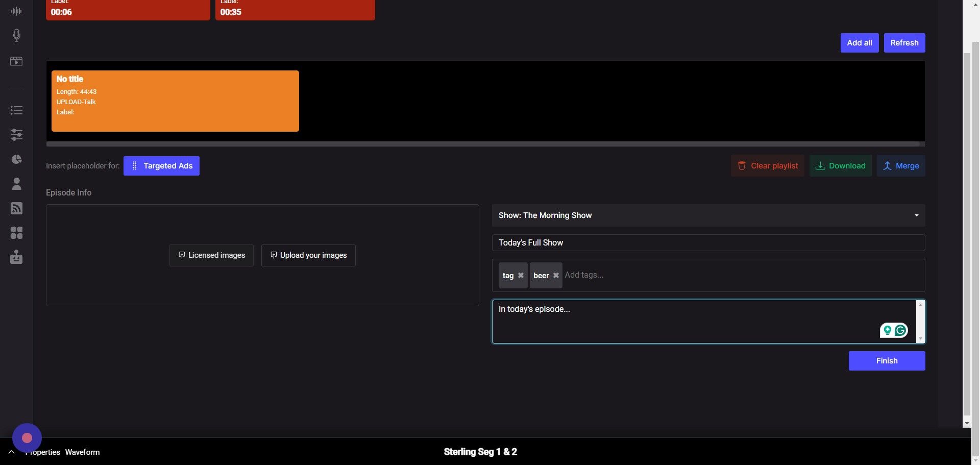This screenshot has width=980, height=465.
Task: Remove the 'tag' tag chip
Action: point(521,276)
